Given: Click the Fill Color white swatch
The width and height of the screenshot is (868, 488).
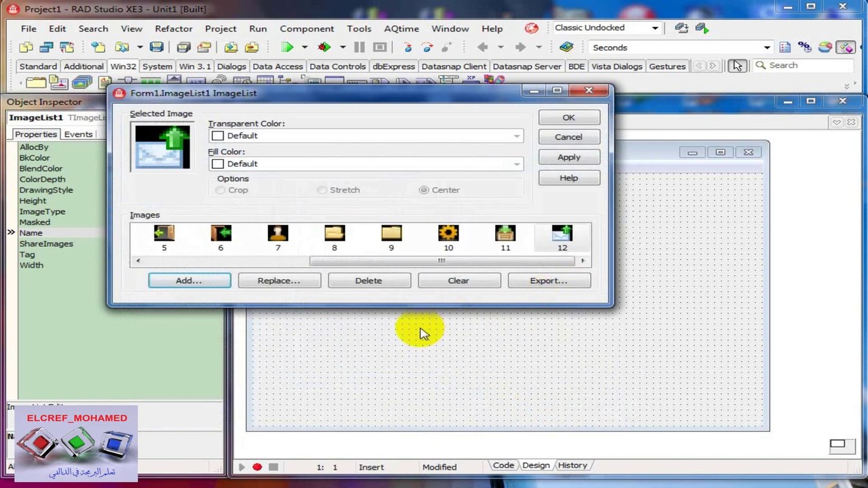Looking at the screenshot, I should point(218,164).
